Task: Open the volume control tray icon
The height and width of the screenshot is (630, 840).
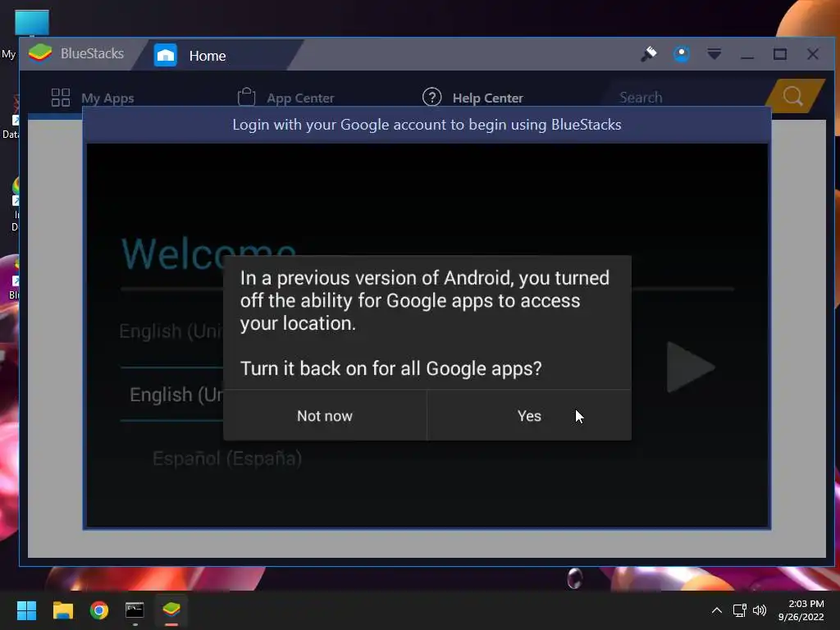Action: click(x=760, y=610)
